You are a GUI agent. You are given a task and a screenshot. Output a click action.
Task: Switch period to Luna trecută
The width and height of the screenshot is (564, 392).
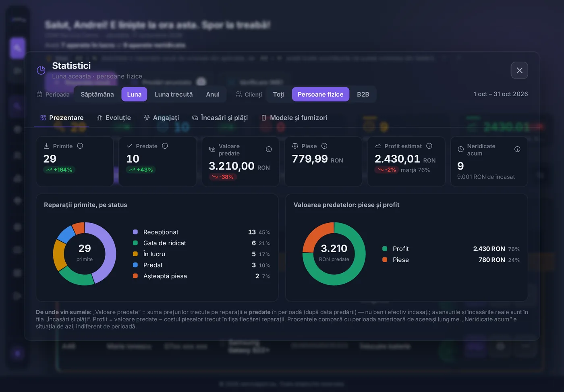[174, 94]
